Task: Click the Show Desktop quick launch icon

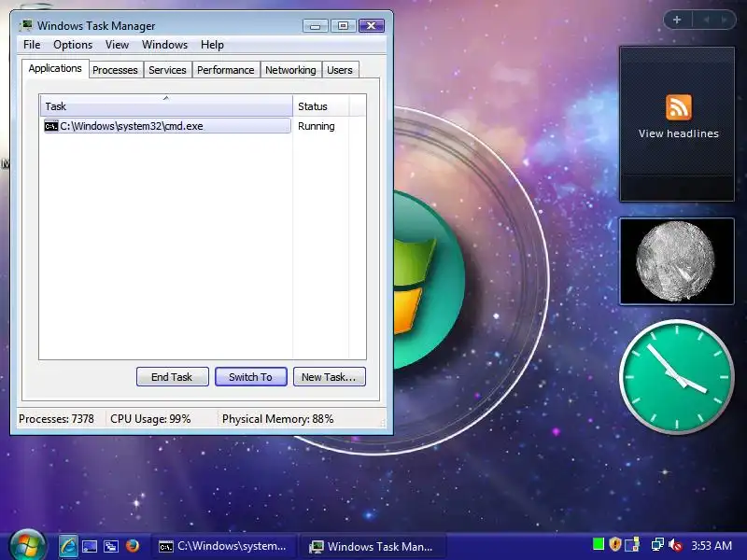Action: (90, 546)
